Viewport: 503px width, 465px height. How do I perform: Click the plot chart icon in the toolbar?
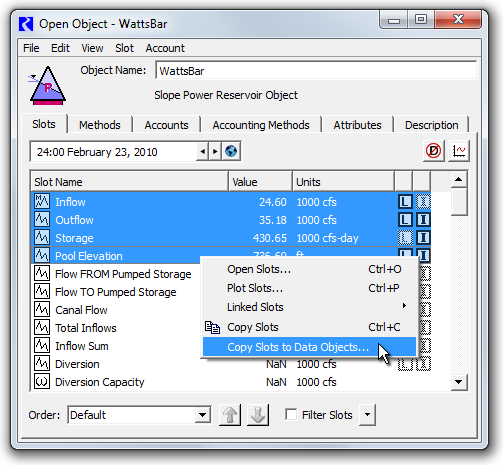459,151
